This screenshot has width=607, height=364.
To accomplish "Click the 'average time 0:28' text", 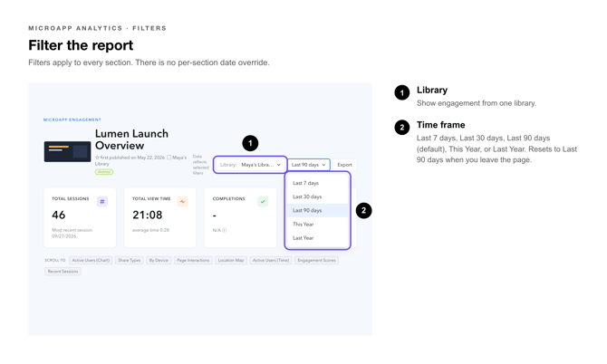I will point(150,230).
